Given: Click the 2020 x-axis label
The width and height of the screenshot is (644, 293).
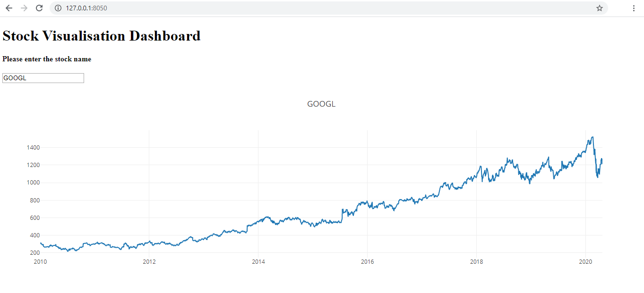Looking at the screenshot, I should coord(585,261).
